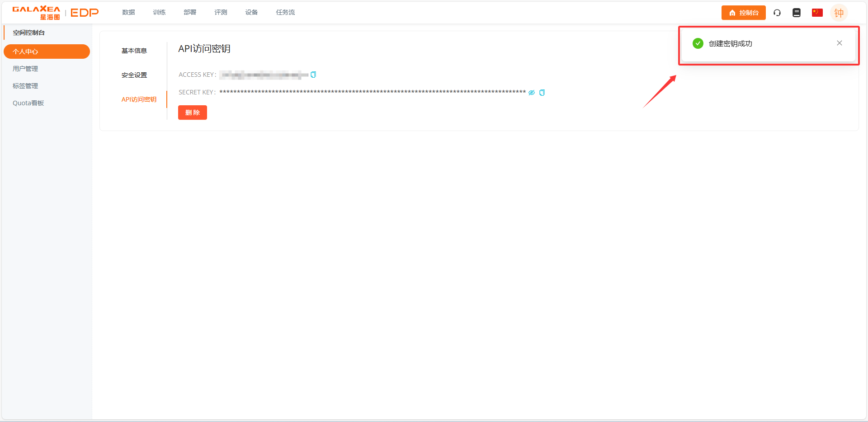Open the user avatar 钟 menu
The width and height of the screenshot is (868, 422).
(x=839, y=13)
